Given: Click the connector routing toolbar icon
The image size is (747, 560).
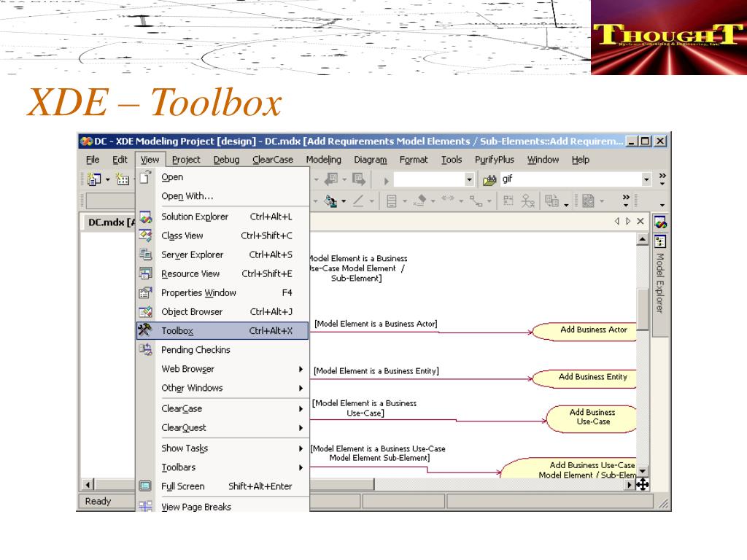Looking at the screenshot, I should [476, 201].
